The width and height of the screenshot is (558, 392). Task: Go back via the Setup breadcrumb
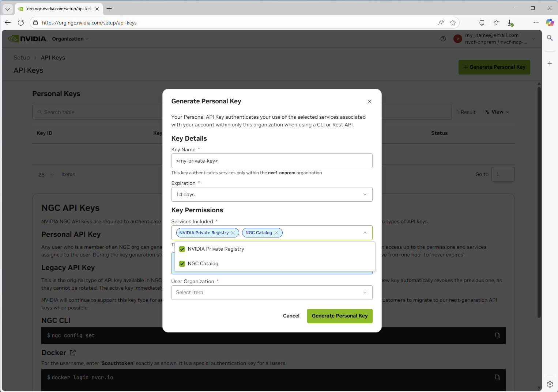click(x=21, y=57)
